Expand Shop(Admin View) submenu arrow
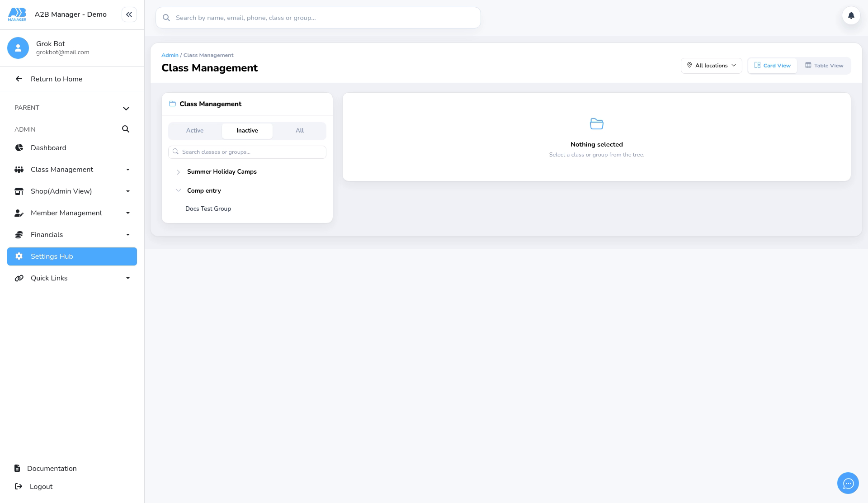The image size is (868, 503). point(128,191)
